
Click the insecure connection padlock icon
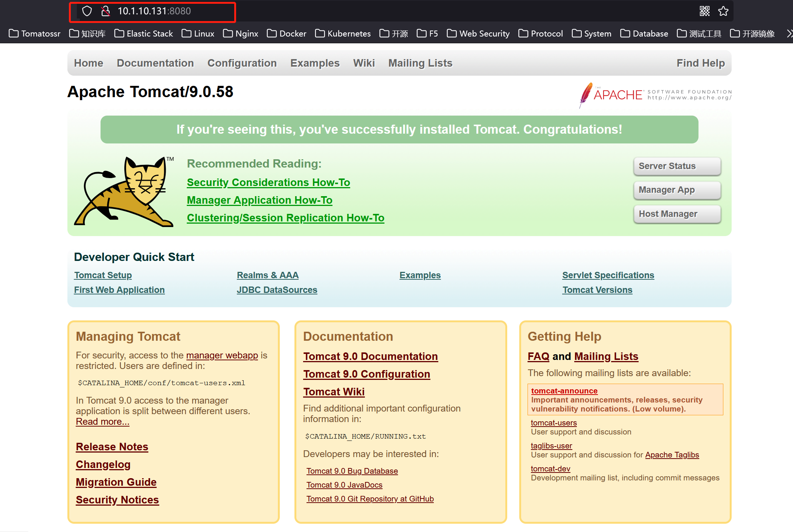pos(106,11)
